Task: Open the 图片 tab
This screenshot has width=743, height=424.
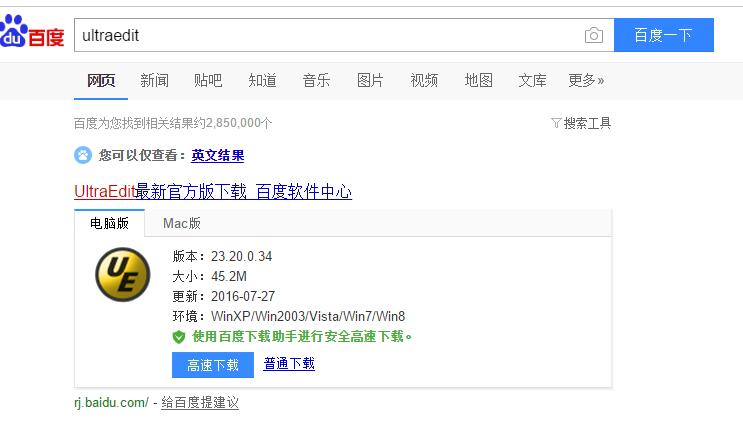Action: click(370, 81)
